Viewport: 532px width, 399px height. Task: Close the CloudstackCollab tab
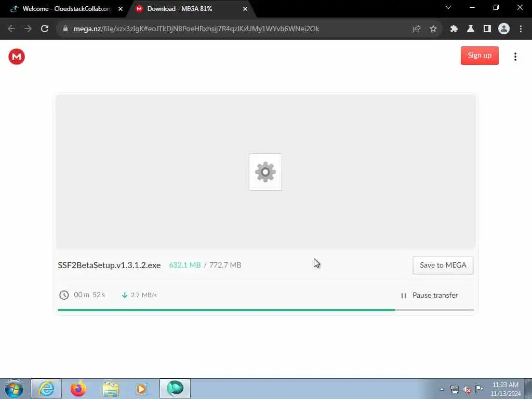tap(121, 9)
